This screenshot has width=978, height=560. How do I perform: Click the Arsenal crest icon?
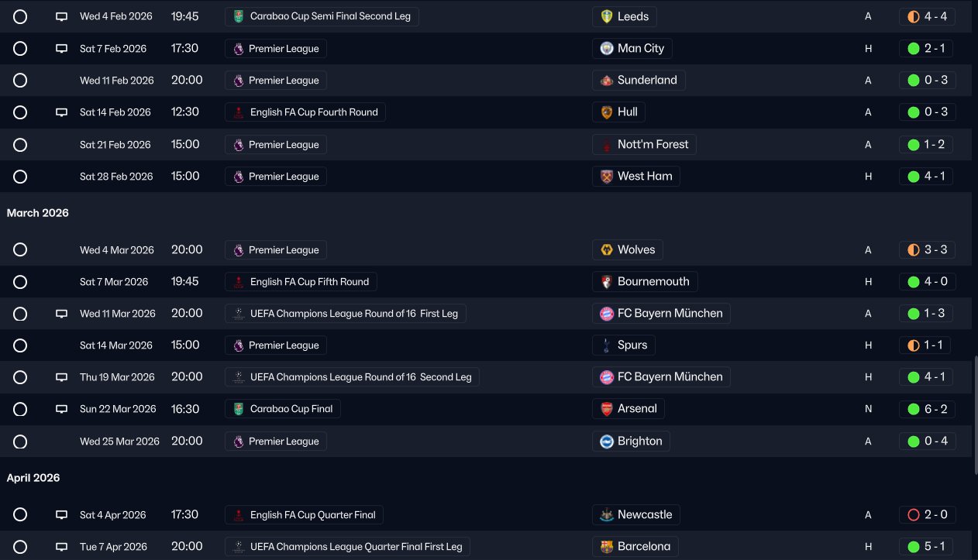pos(607,409)
